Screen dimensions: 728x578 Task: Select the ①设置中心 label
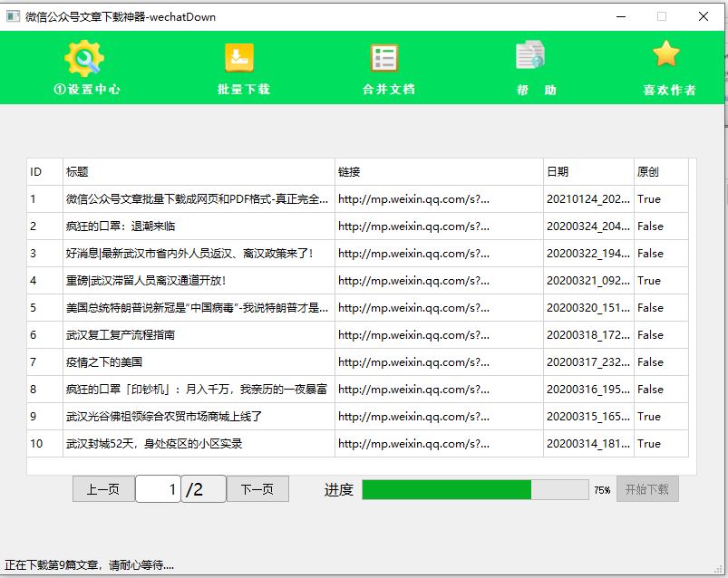87,89
